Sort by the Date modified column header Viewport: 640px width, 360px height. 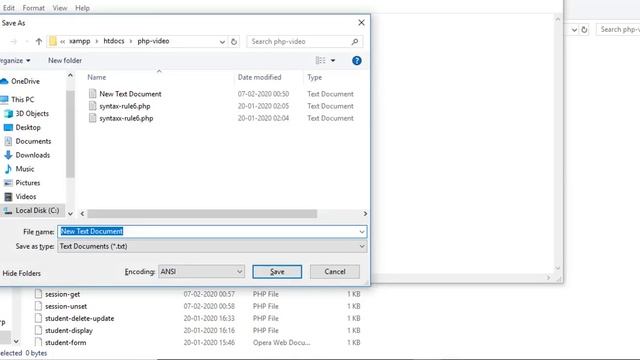tap(260, 77)
